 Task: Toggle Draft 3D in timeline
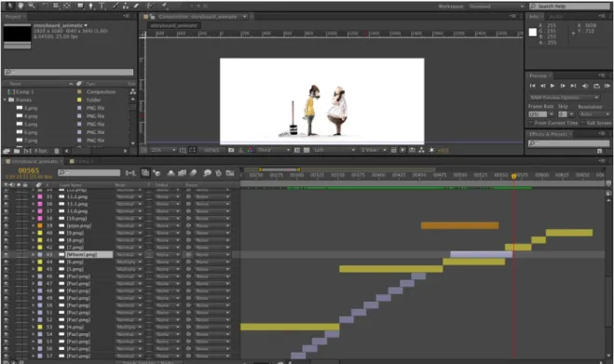(157, 172)
